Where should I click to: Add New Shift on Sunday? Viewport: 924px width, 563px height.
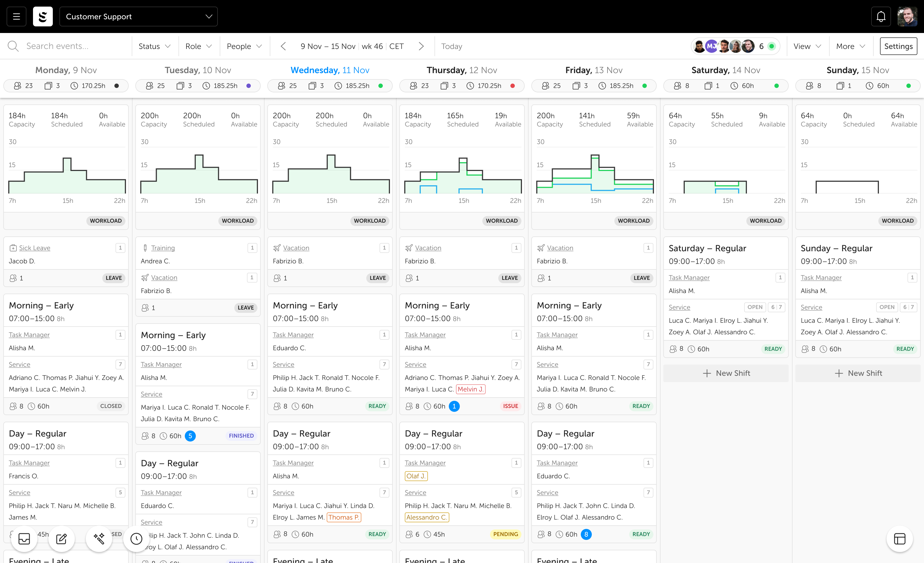858,373
